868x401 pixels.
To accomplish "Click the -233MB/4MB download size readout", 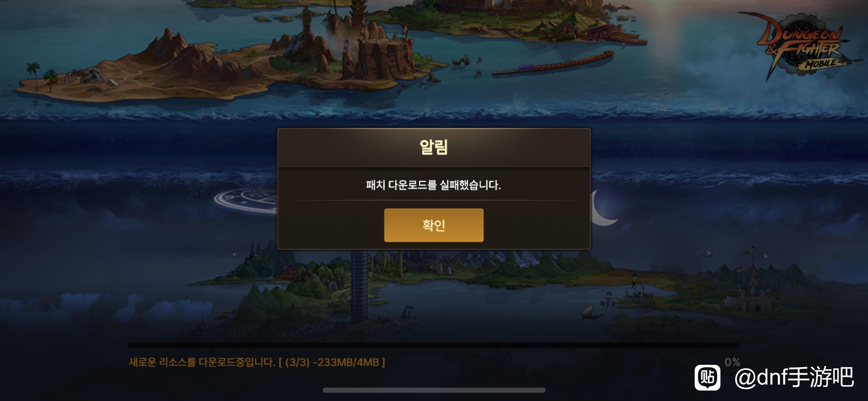I will pyautogui.click(x=346, y=362).
